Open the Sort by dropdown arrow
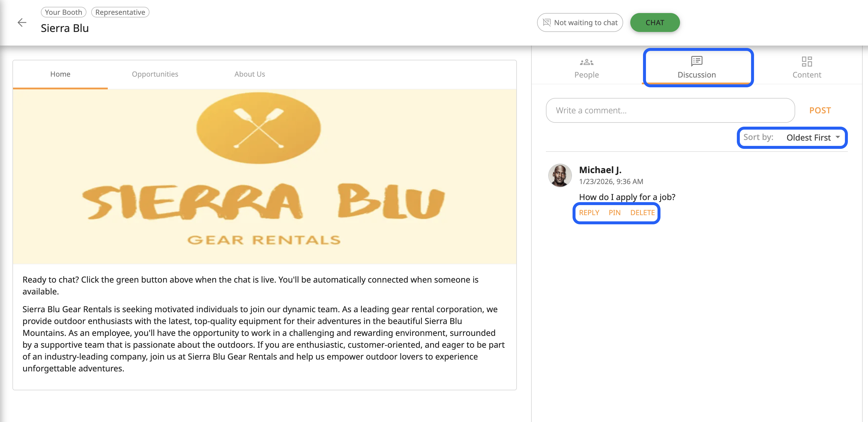The width and height of the screenshot is (868, 422). pyautogui.click(x=838, y=137)
